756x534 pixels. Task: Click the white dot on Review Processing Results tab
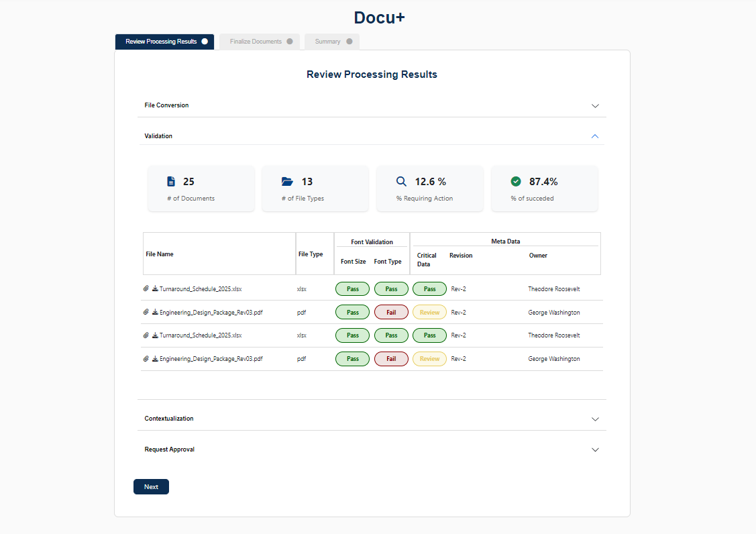[205, 42]
